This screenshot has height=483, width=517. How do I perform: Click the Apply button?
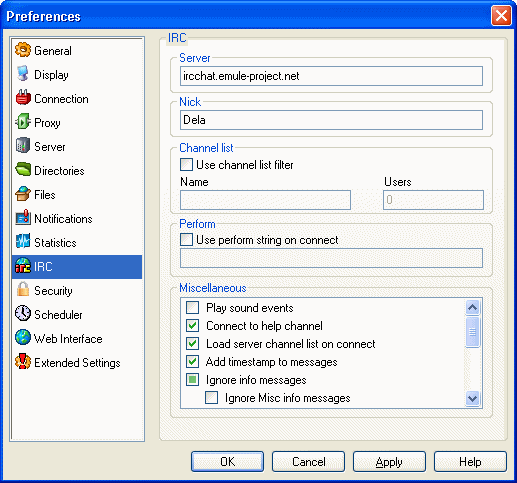pos(389,462)
